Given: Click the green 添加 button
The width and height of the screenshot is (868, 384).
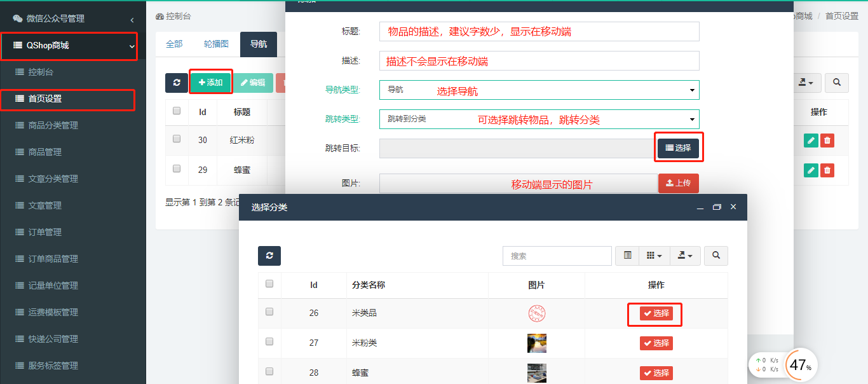Looking at the screenshot, I should click(x=211, y=83).
